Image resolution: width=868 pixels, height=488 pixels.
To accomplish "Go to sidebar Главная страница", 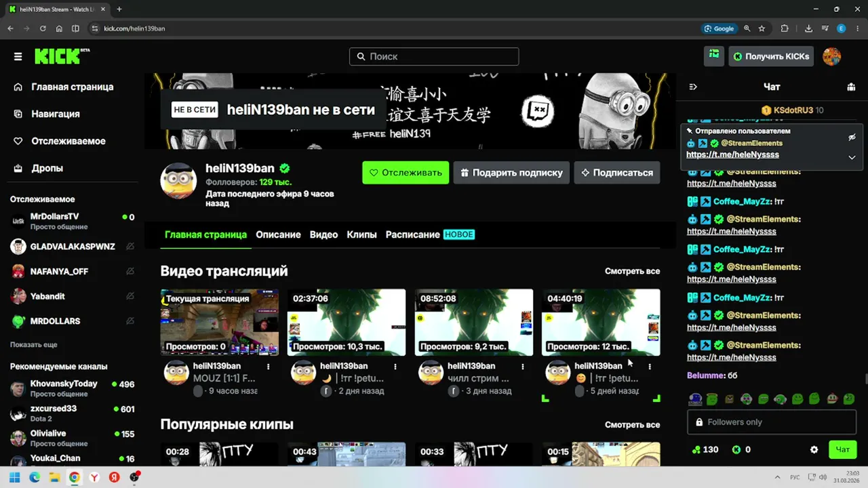I will (72, 87).
